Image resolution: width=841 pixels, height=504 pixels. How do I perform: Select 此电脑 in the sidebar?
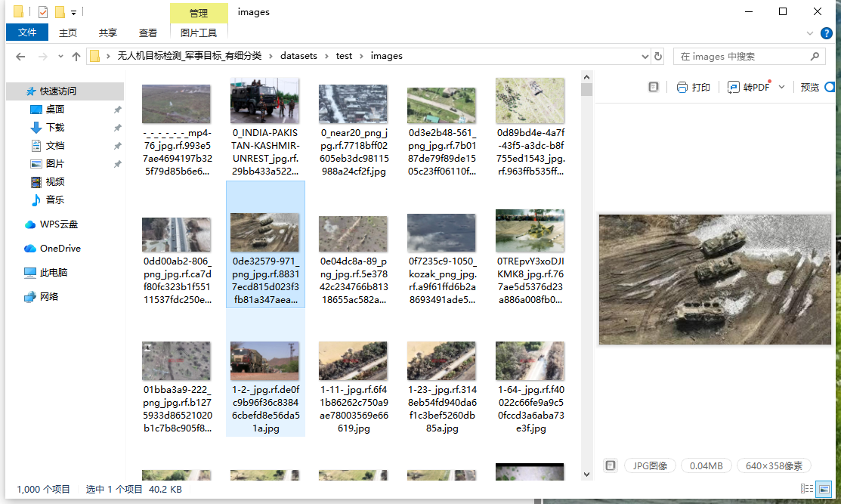53,272
